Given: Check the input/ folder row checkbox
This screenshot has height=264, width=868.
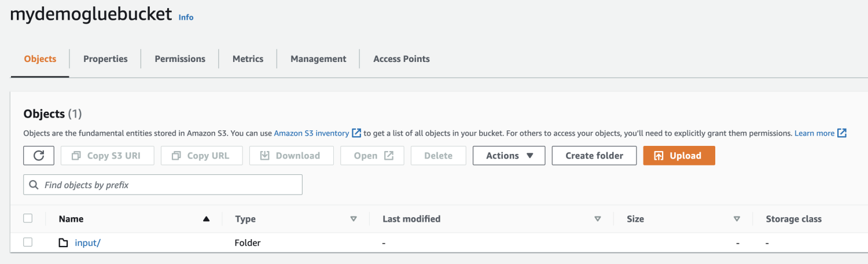Looking at the screenshot, I should [x=28, y=243].
